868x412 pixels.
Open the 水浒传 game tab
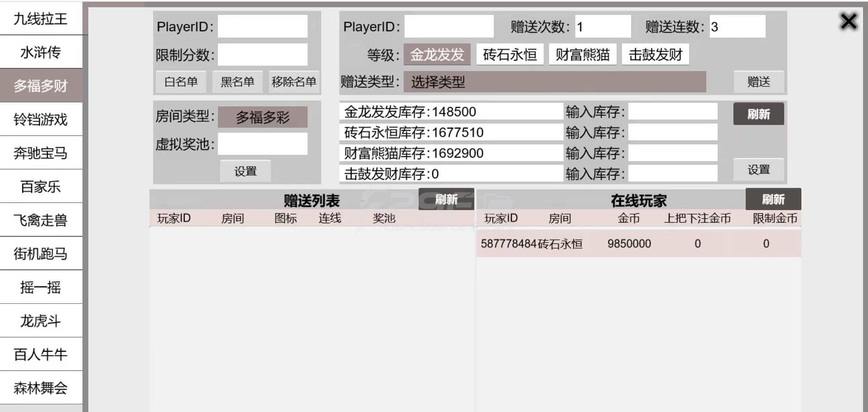[41, 52]
